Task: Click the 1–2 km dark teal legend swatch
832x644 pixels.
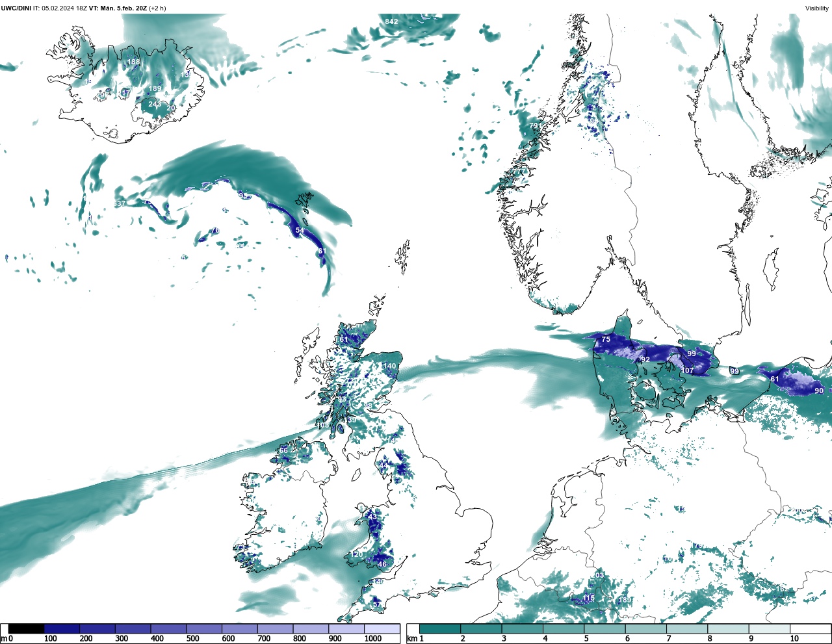Action: pos(440,628)
